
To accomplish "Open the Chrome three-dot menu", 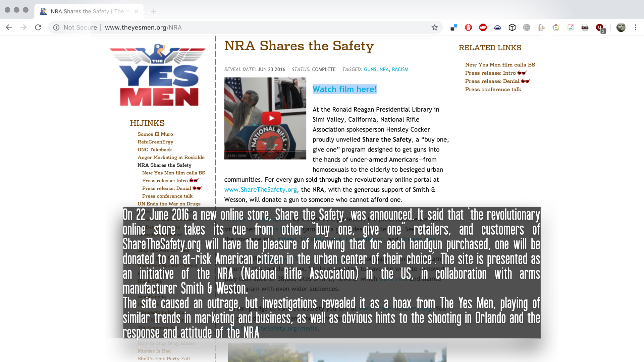I will 636,27.
